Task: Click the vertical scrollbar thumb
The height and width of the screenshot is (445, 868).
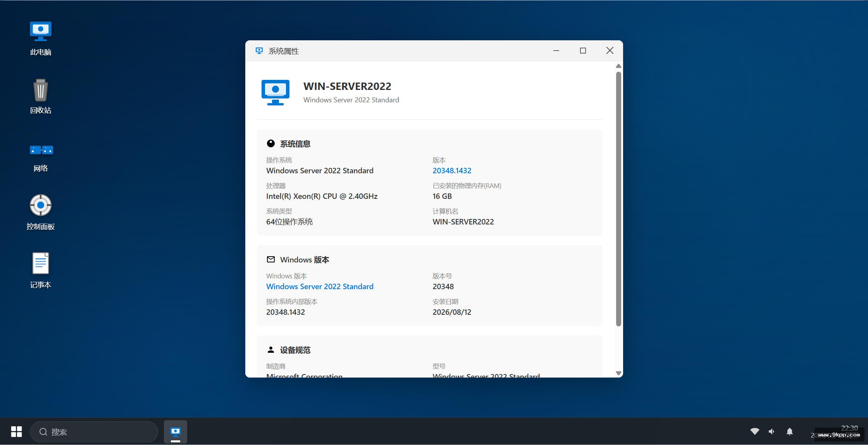Action: (x=618, y=198)
